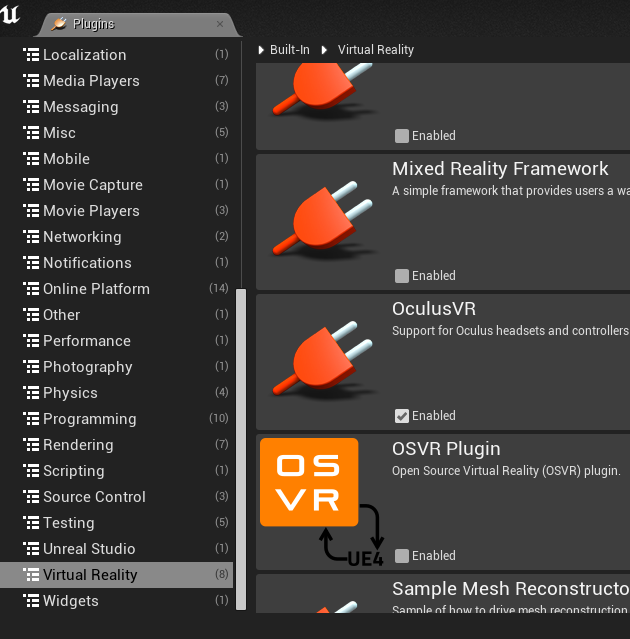
Task: Show the Rendering plugins
Action: pyautogui.click(x=117, y=445)
